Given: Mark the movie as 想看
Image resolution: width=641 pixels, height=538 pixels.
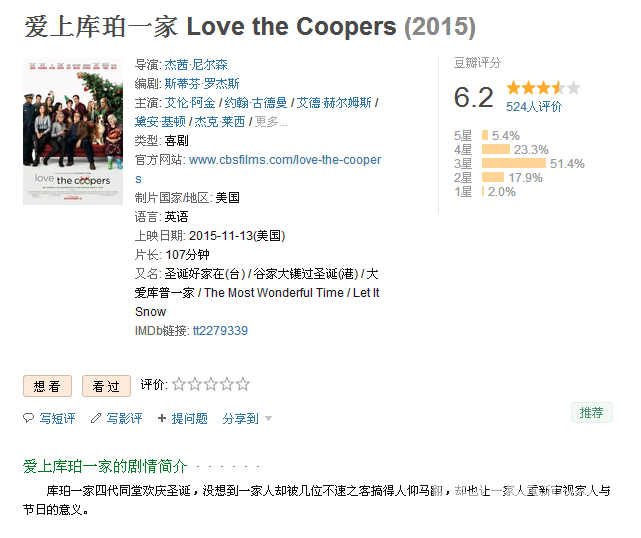Looking at the screenshot, I should (47, 386).
